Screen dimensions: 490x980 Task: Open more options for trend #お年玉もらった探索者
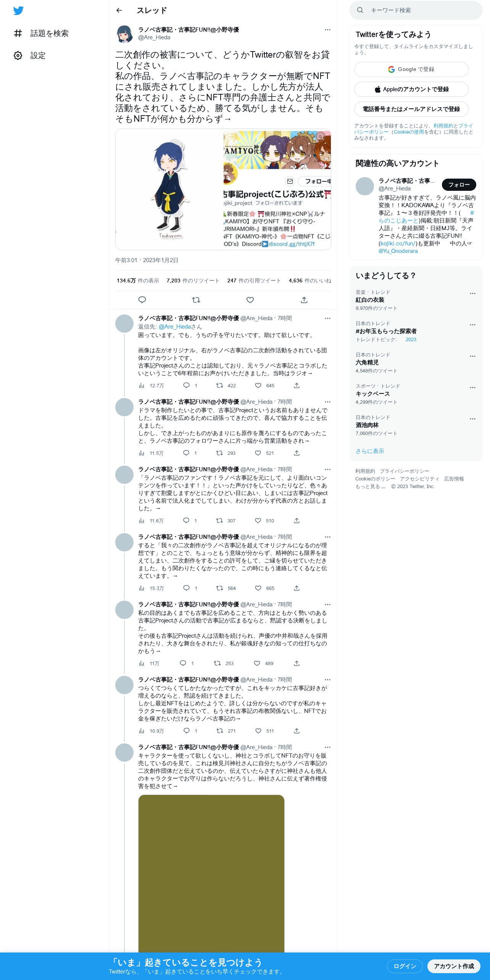472,325
